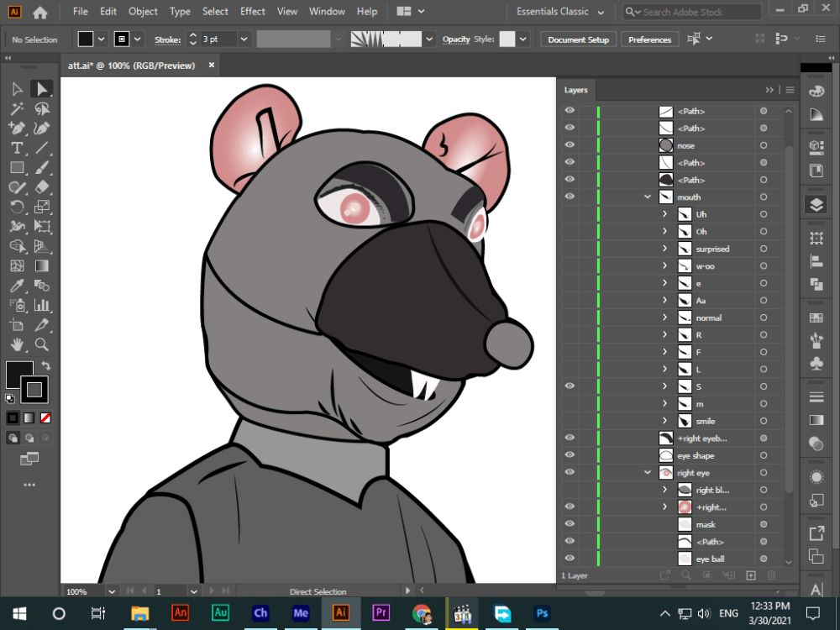
Task: Click the Preferences button
Action: (x=649, y=39)
